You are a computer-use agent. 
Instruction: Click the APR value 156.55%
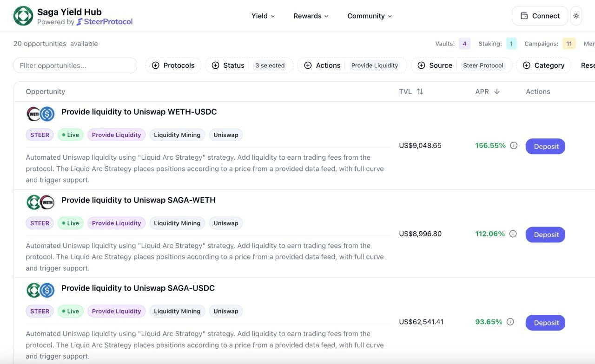point(490,145)
